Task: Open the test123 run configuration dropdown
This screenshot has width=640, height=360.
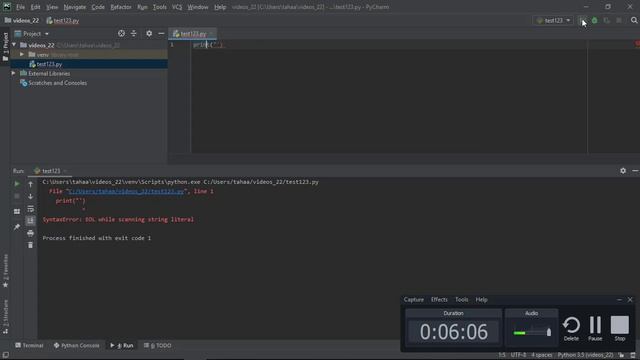Action: click(x=553, y=20)
